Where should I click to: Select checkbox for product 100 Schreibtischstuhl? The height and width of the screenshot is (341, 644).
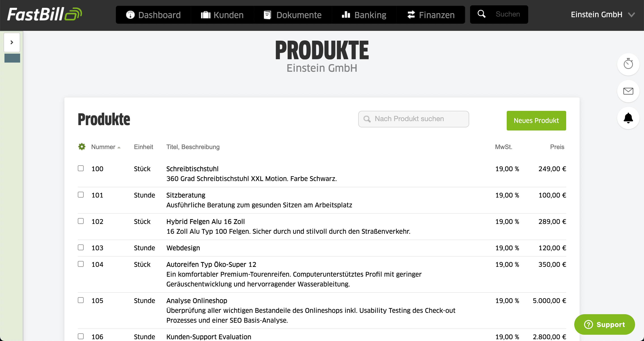(x=81, y=168)
